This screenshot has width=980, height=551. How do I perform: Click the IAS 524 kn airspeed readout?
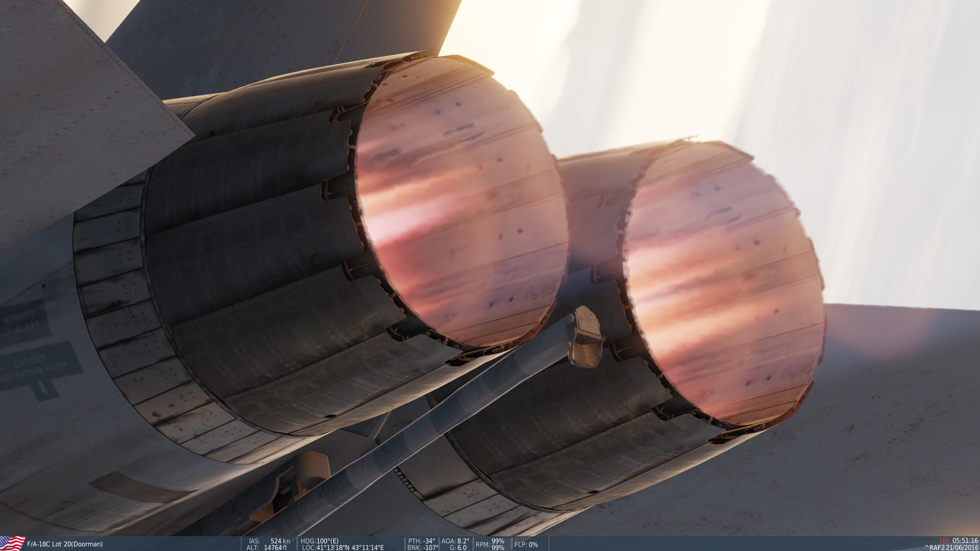pos(268,541)
